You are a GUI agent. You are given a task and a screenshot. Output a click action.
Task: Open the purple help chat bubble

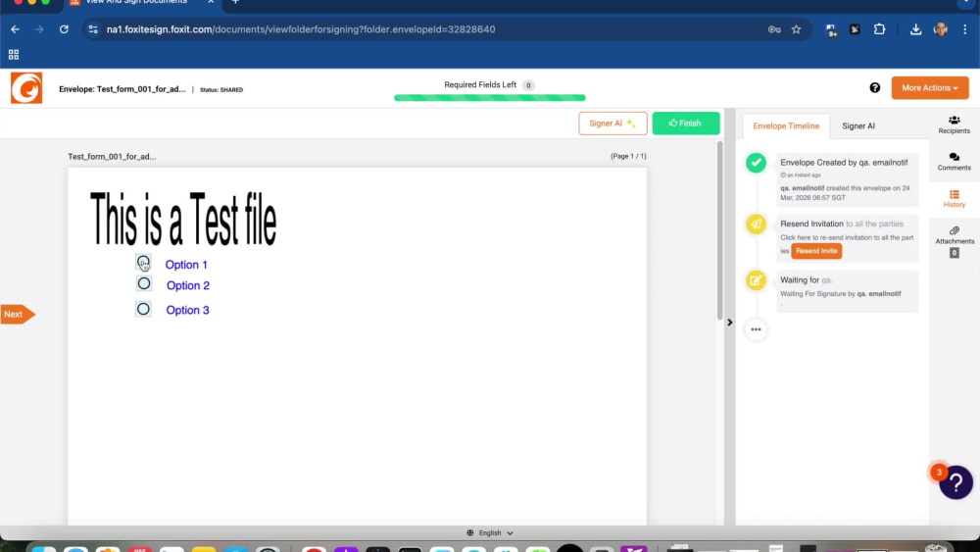[955, 482]
